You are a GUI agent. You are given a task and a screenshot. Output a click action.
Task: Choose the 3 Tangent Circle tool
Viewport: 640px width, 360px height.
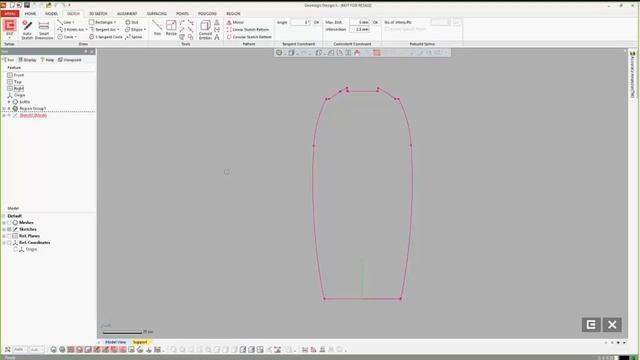pos(105,37)
